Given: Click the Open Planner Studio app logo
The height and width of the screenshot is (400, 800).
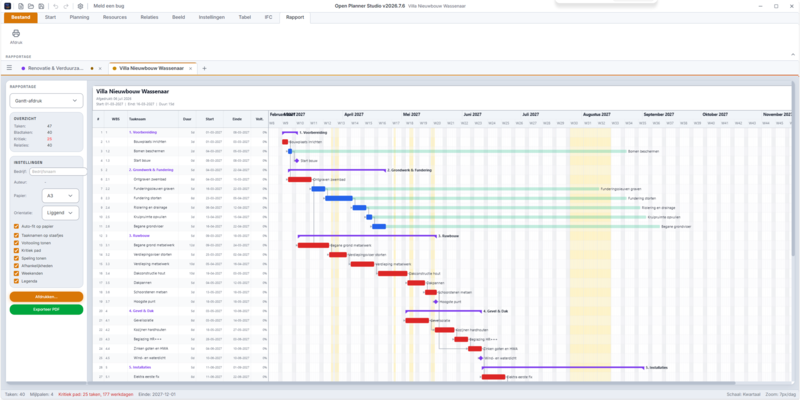Looking at the screenshot, I should click(x=7, y=6).
